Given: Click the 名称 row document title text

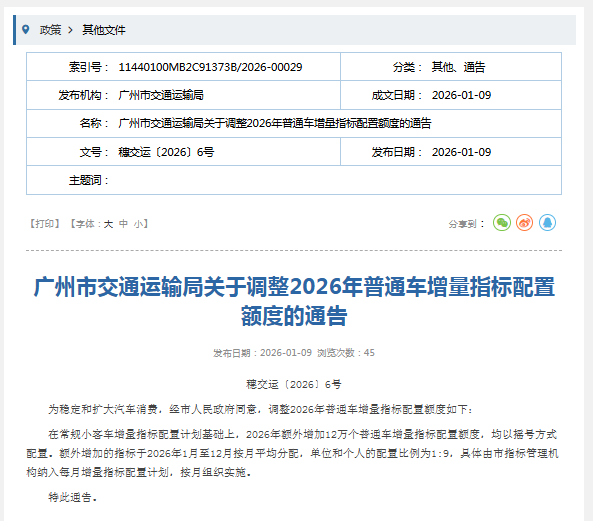Looking at the screenshot, I should tap(275, 123).
